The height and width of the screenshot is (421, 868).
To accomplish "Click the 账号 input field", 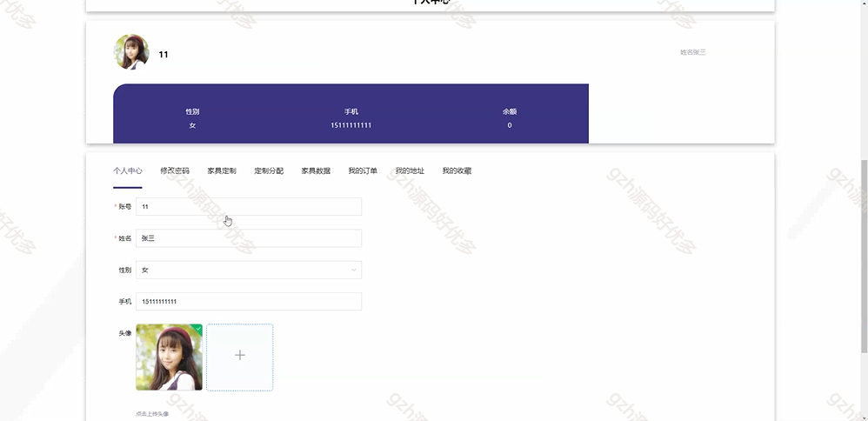I will click(x=249, y=207).
